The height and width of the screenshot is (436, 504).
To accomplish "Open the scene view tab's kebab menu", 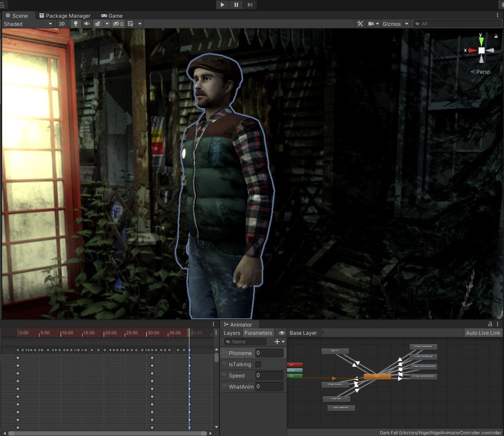I will [x=498, y=15].
